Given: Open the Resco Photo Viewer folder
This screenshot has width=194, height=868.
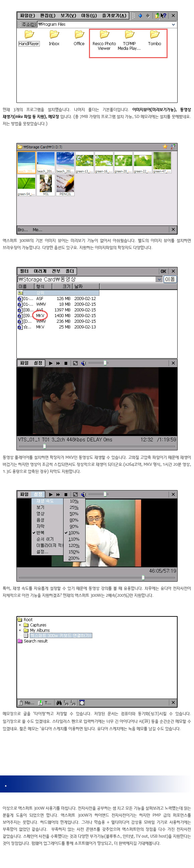Looking at the screenshot, I should 104,40.
